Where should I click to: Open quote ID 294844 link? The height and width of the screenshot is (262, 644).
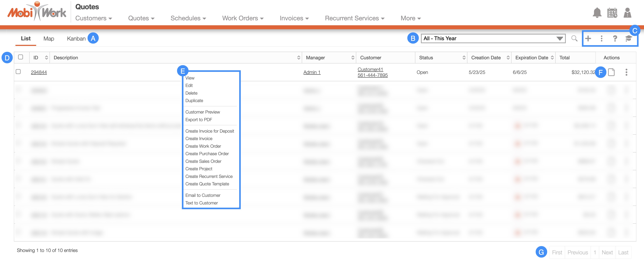coord(39,72)
